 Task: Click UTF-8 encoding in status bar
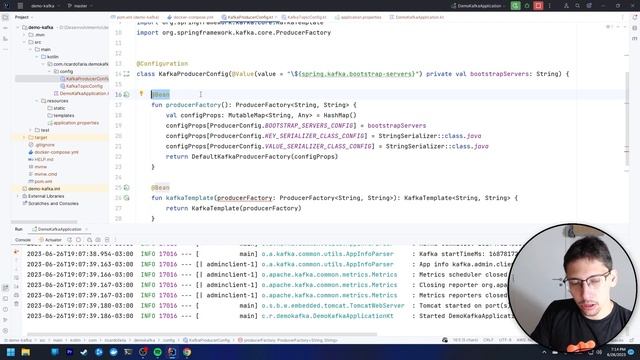505,340
